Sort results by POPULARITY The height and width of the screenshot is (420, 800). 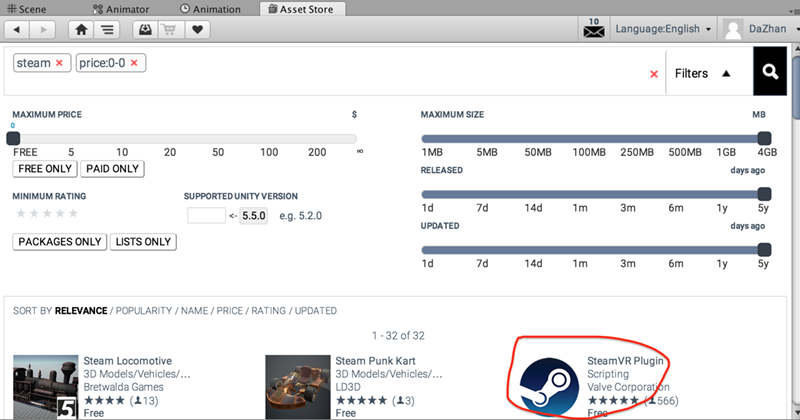147,311
